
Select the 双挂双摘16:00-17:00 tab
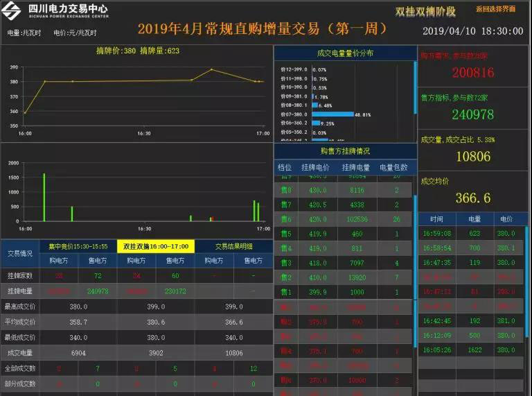(156, 246)
